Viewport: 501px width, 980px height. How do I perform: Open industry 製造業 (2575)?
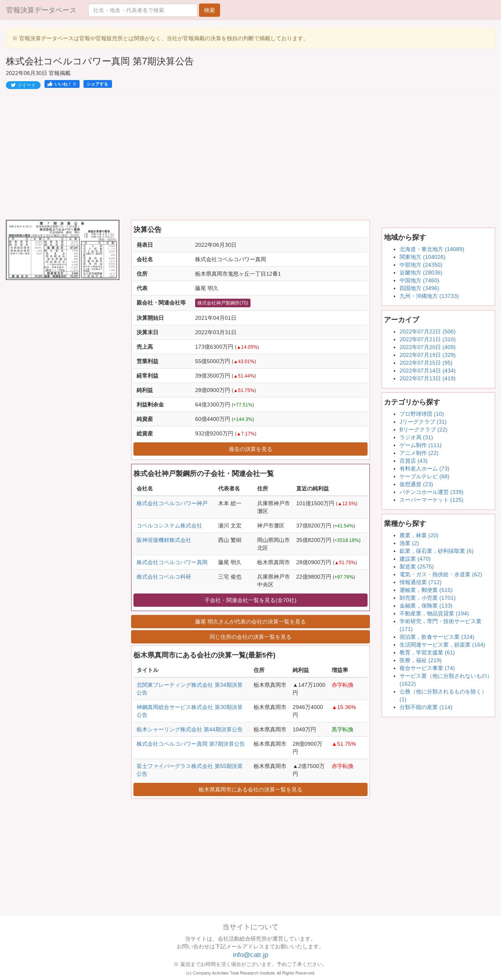coord(416,567)
